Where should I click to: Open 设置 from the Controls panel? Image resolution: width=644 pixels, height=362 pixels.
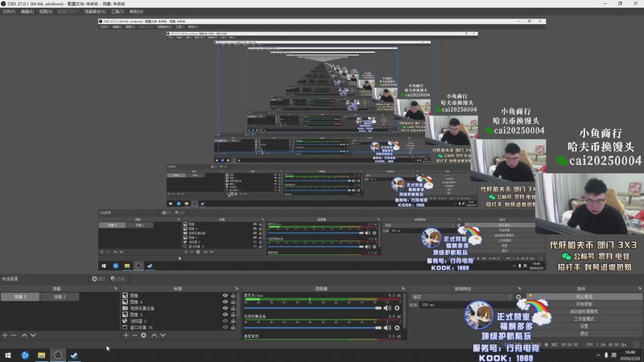pyautogui.click(x=584, y=327)
